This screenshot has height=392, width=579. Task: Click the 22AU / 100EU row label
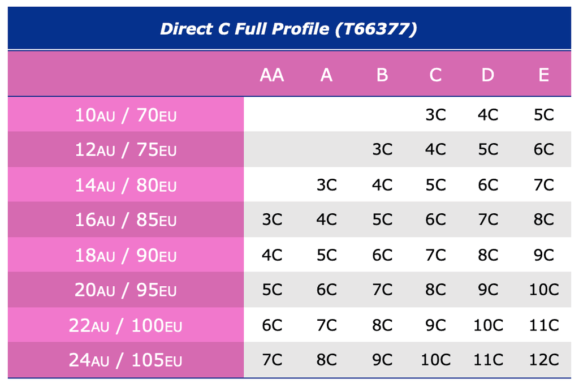point(126,325)
